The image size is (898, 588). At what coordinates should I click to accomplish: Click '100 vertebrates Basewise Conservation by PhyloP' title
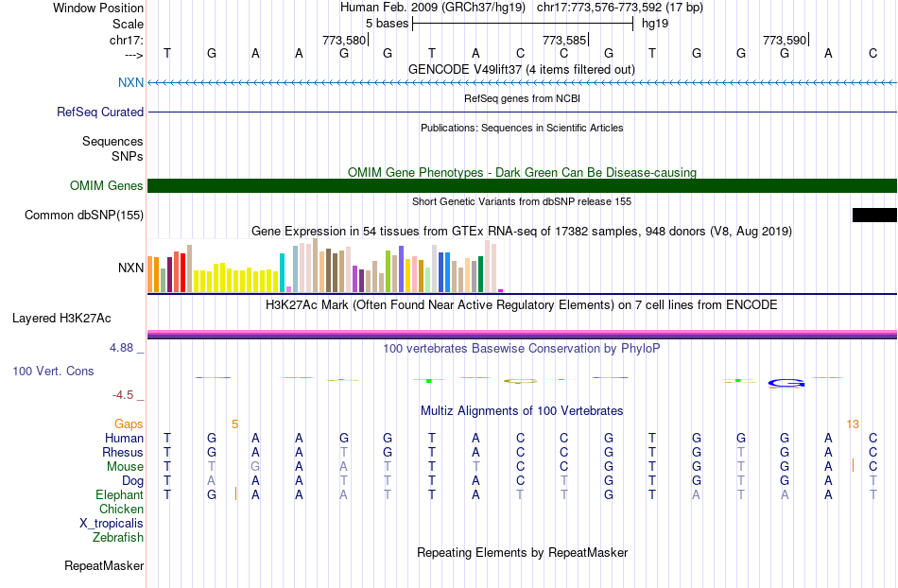coord(521,348)
